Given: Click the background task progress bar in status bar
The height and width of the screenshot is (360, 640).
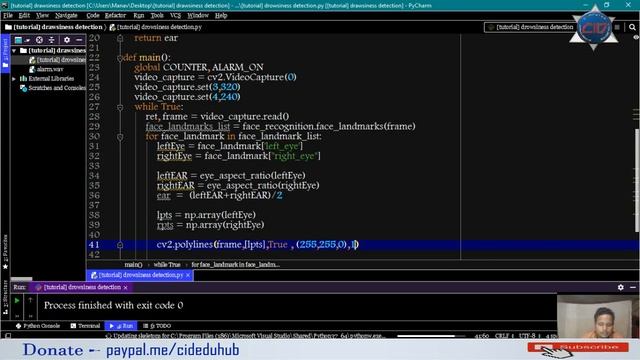Looking at the screenshot, I should coord(431,336).
